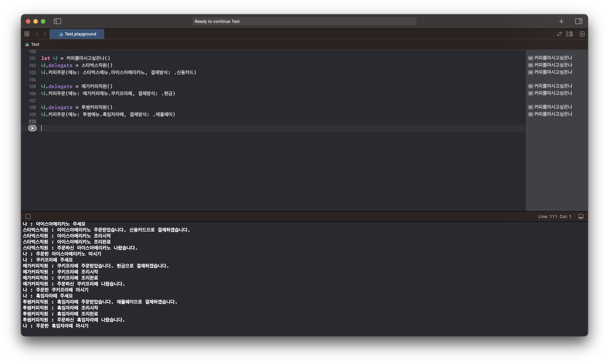Show quick look for line 101 result
Screen dimensions: 609x364
(x=530, y=58)
